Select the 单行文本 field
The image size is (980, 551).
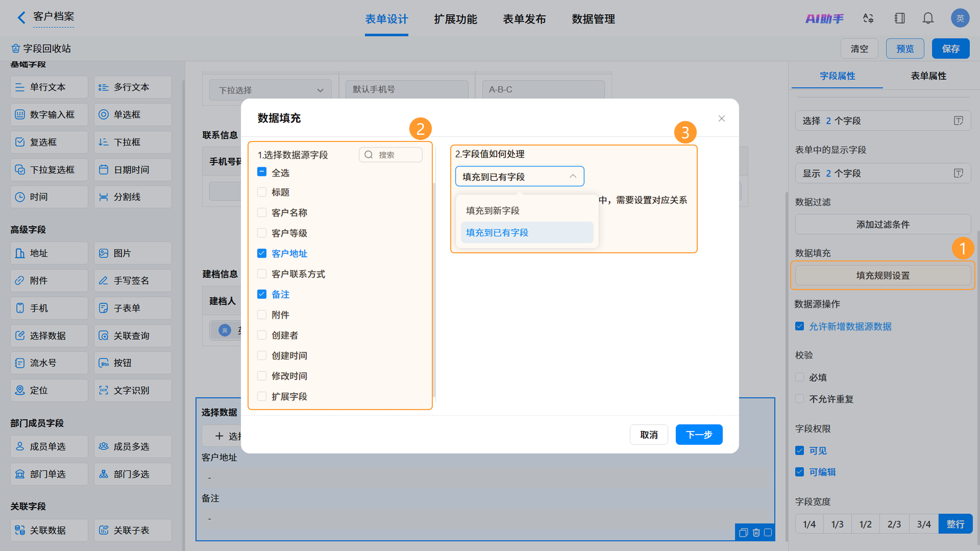[49, 87]
